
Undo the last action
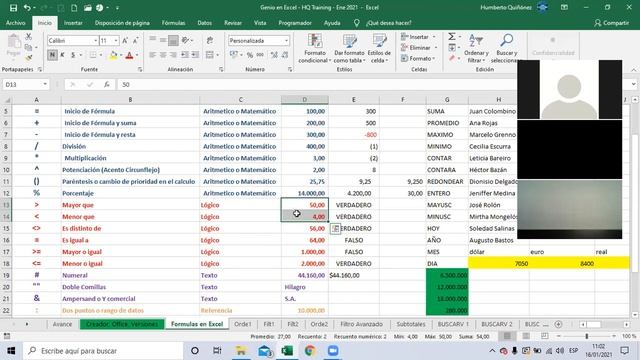click(27, 8)
